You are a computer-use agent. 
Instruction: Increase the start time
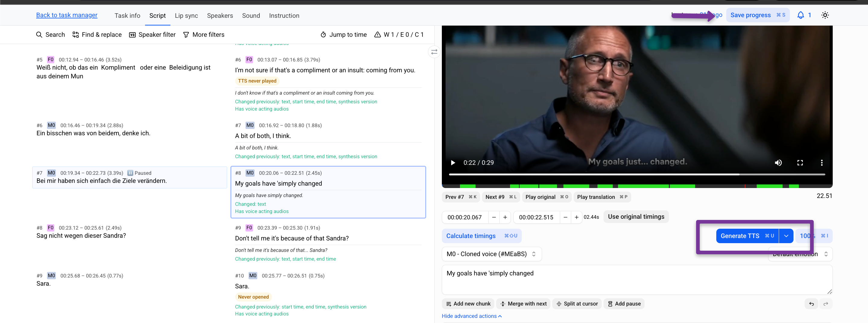505,217
